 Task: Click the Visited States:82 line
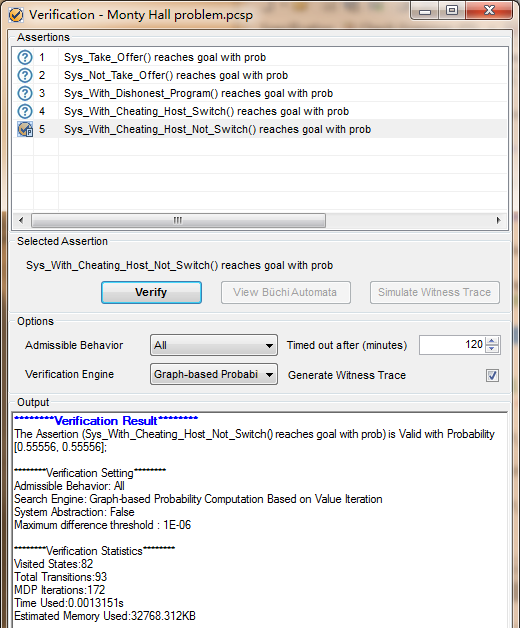pos(54,564)
